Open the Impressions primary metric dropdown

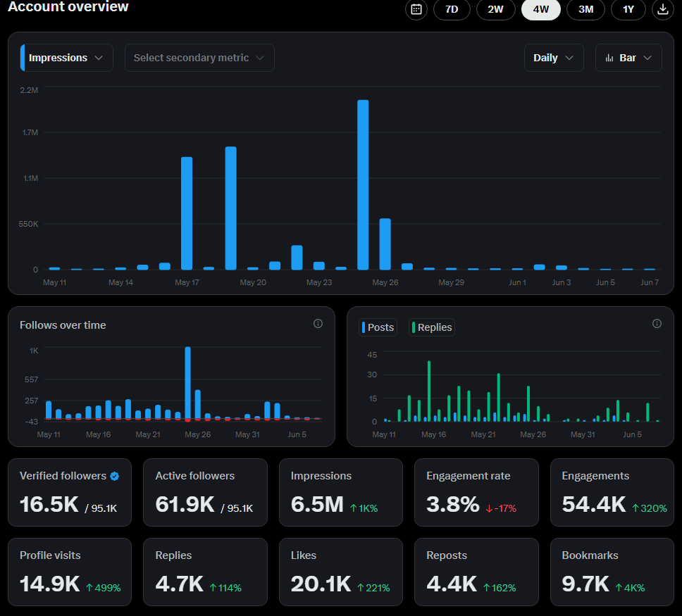(x=66, y=58)
